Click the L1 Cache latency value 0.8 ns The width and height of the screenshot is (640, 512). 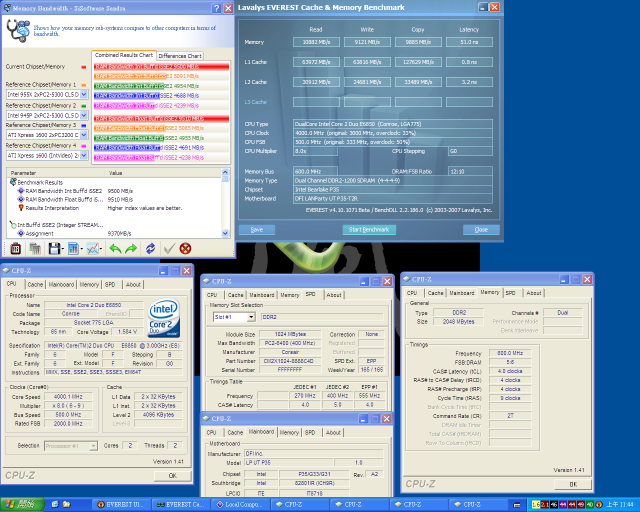(x=469, y=62)
